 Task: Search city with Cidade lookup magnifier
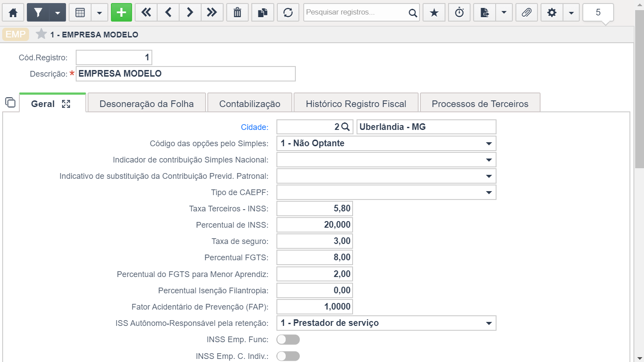pyautogui.click(x=346, y=127)
